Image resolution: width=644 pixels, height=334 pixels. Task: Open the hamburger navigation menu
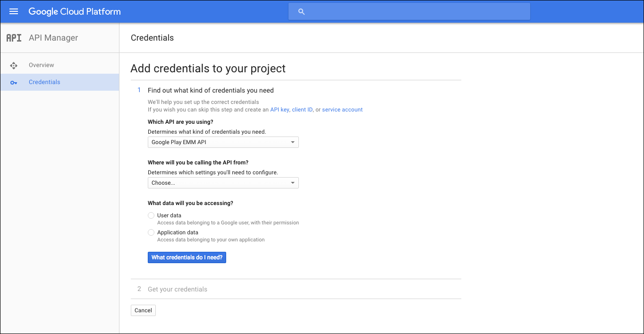click(x=14, y=11)
